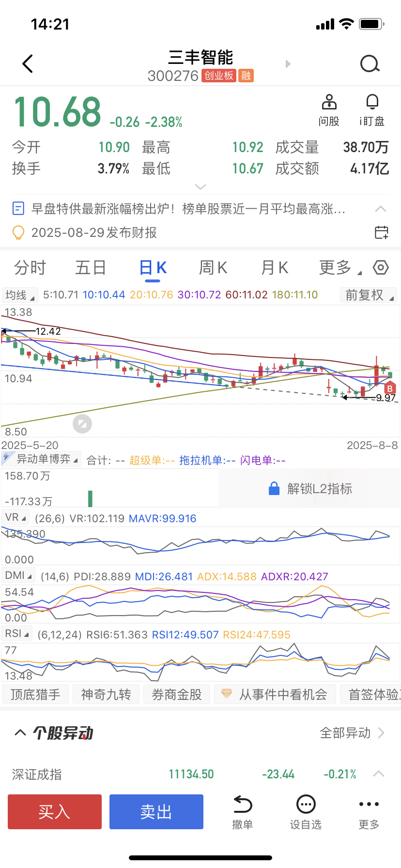This screenshot has height=868, width=401.
Task: Tap the 创业板 badge
Action: click(x=218, y=76)
